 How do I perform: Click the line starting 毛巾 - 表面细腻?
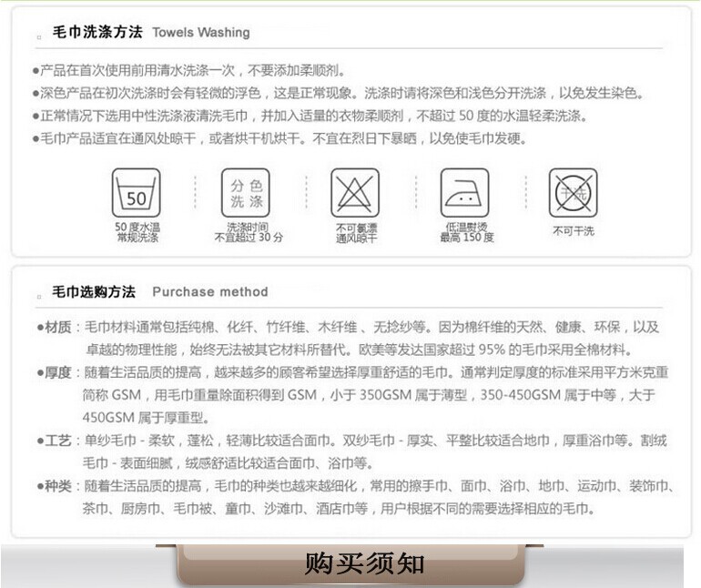[228, 462]
